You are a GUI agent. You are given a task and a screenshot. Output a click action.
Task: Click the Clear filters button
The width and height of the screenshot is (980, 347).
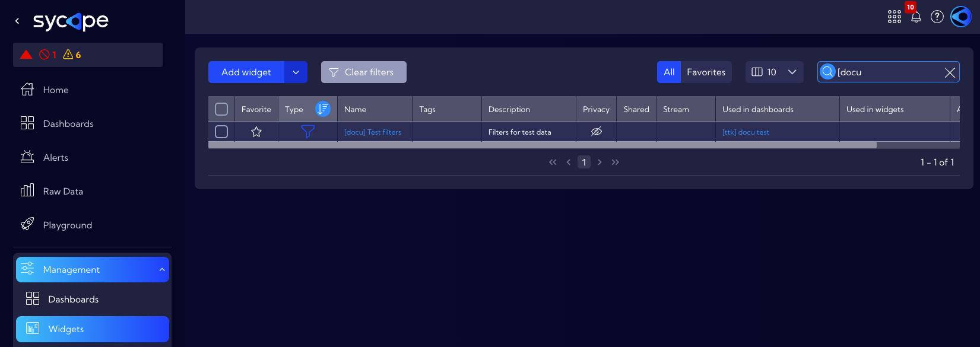[364, 72]
